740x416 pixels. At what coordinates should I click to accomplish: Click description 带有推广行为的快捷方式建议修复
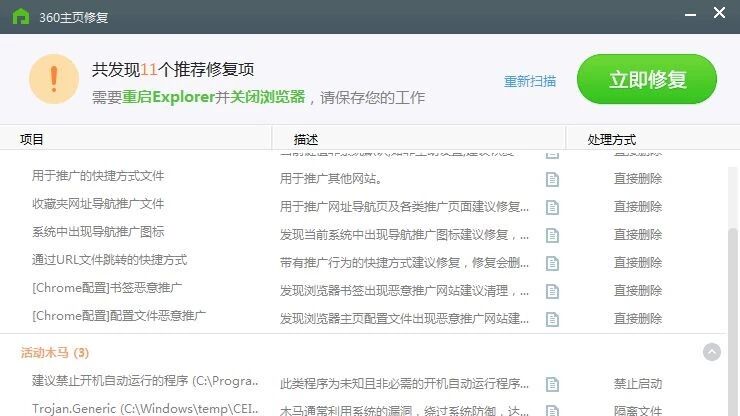coord(404,262)
